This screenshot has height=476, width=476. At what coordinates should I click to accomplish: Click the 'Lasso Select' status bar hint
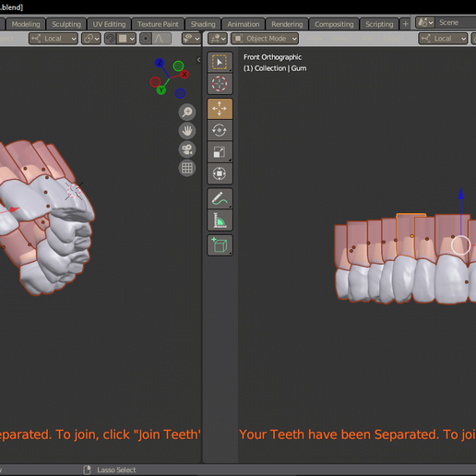pyautogui.click(x=116, y=470)
